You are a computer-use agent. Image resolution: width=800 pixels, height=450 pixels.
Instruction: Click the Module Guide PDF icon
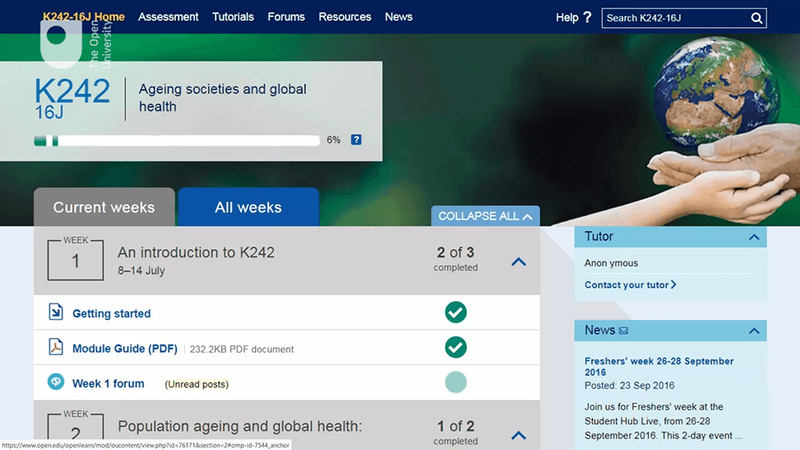click(x=56, y=347)
